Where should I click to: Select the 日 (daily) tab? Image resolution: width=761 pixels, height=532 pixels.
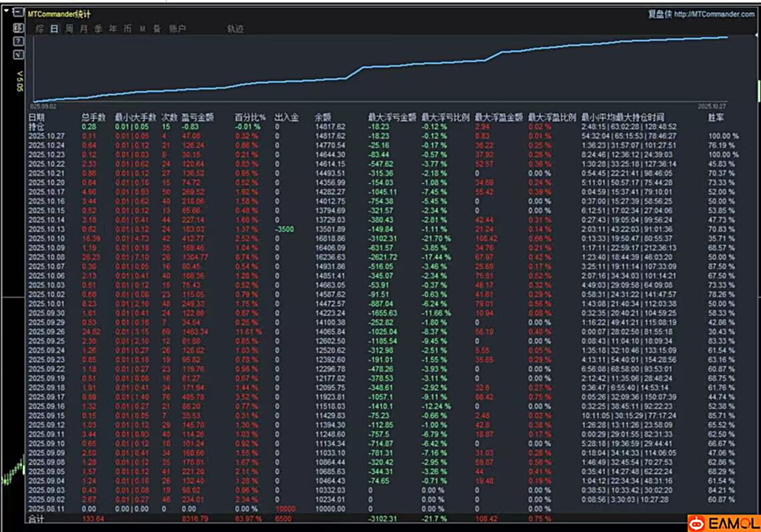[54, 29]
